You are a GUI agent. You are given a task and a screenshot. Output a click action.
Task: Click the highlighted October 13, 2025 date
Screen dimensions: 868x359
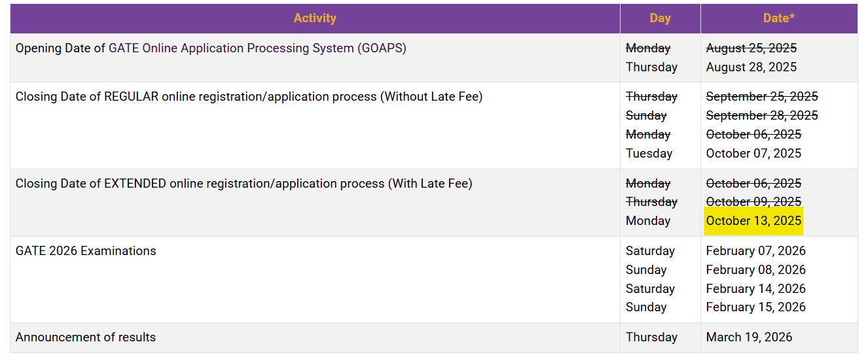point(753,221)
